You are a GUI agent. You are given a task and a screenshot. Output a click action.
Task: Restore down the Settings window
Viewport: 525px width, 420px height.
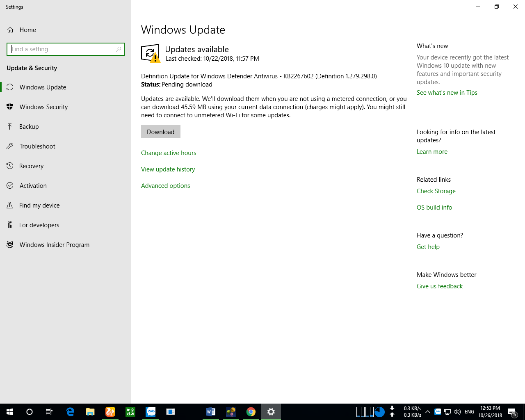(x=497, y=7)
